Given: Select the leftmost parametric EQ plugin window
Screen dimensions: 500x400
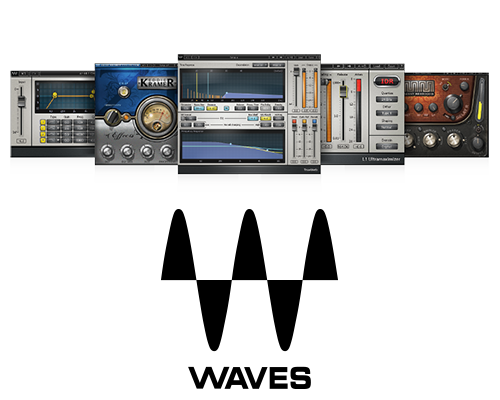Looking at the screenshot, I should point(53,114).
